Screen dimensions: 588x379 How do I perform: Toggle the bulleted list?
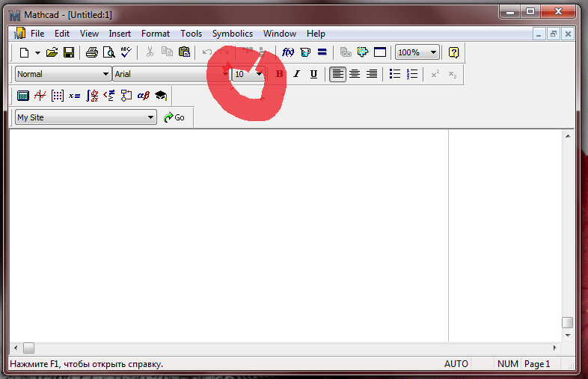[x=395, y=74]
